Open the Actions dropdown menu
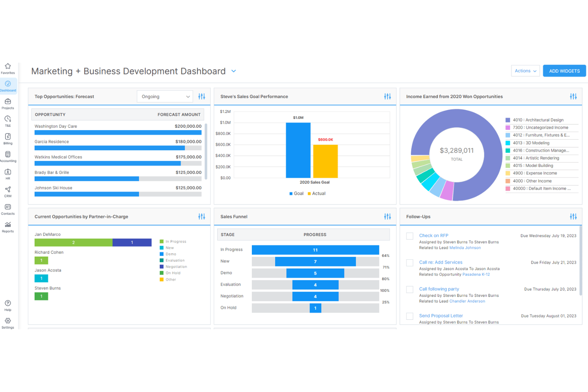Screen dimensions: 588x392 [525, 71]
